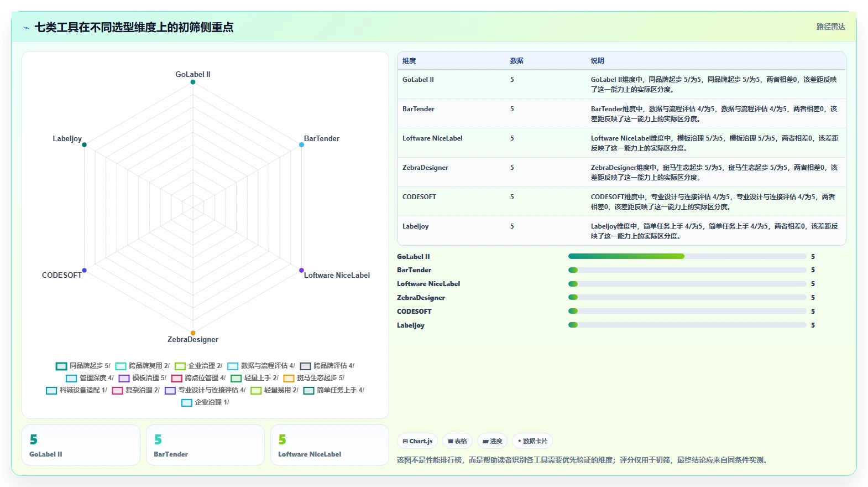Toggle the 轻量易用 2/ legend series

click(x=274, y=390)
